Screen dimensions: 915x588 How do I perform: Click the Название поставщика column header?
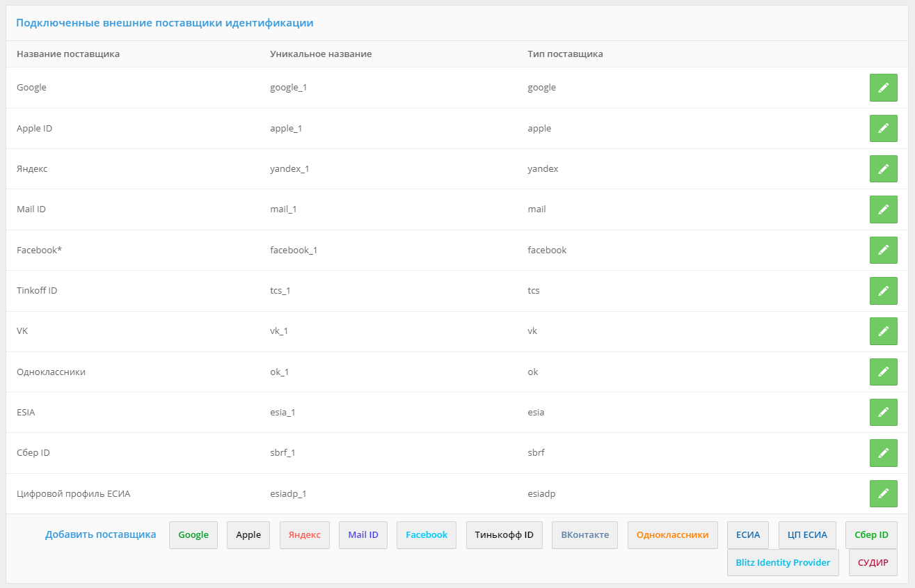[x=66, y=54]
